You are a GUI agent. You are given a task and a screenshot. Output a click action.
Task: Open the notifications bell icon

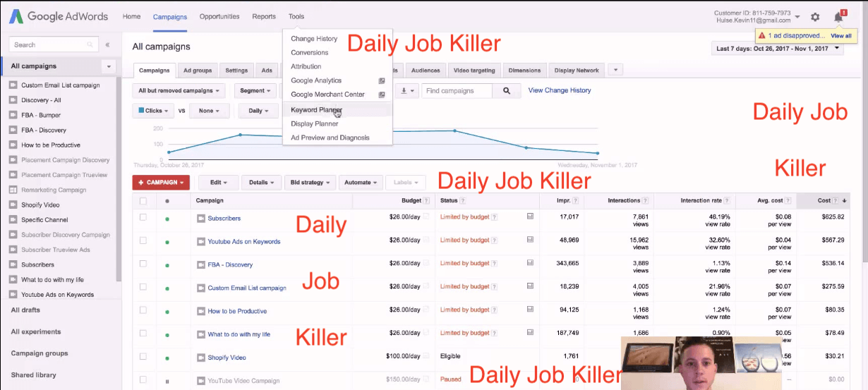(839, 17)
